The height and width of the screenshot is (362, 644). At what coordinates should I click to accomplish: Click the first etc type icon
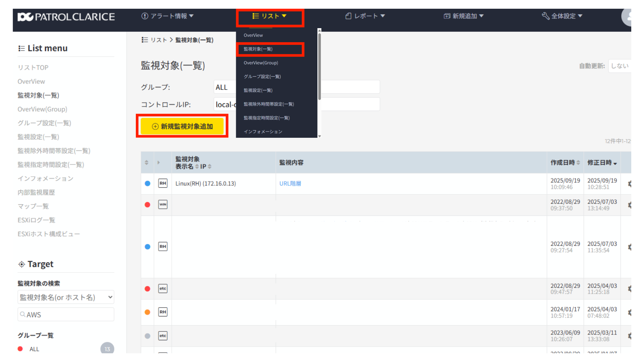click(163, 289)
